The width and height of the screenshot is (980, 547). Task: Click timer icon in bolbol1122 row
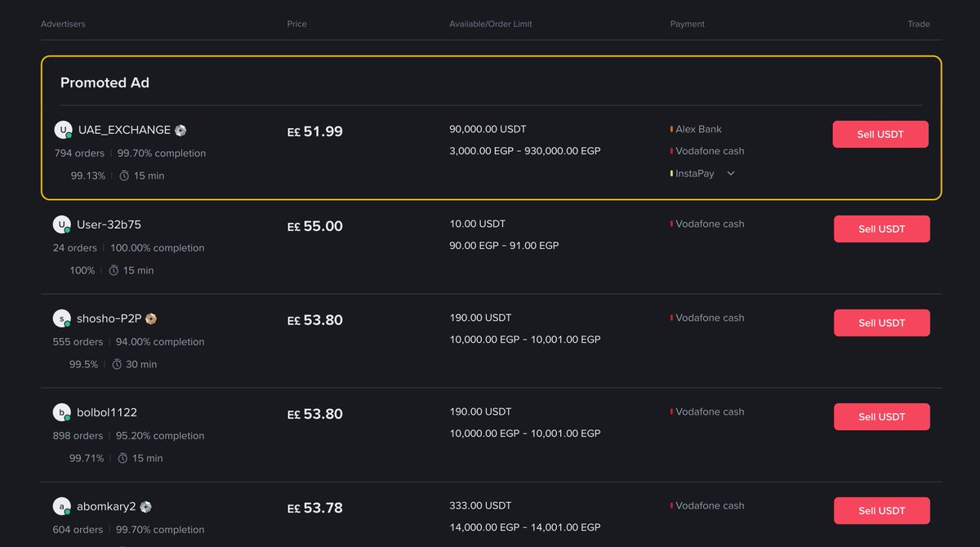[x=122, y=458]
